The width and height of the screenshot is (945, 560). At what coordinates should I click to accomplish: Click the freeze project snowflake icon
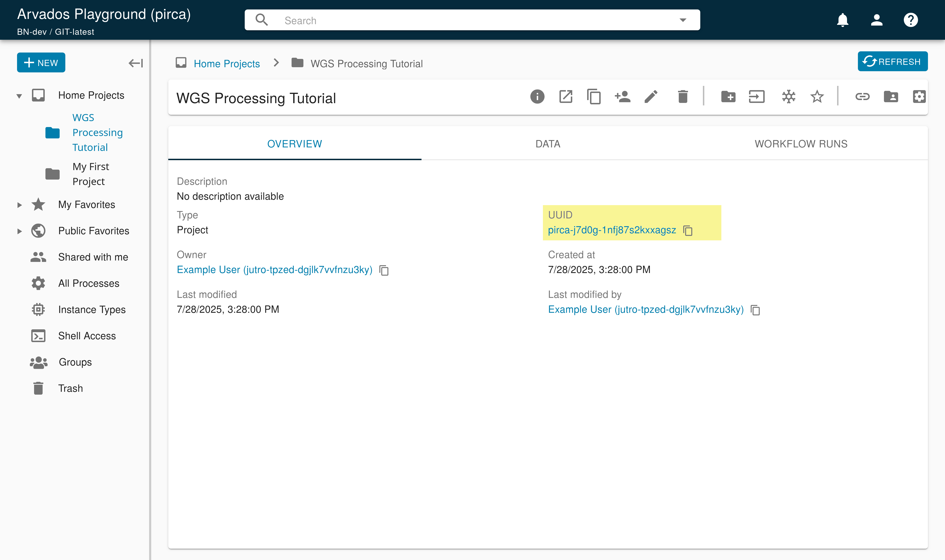(x=788, y=97)
